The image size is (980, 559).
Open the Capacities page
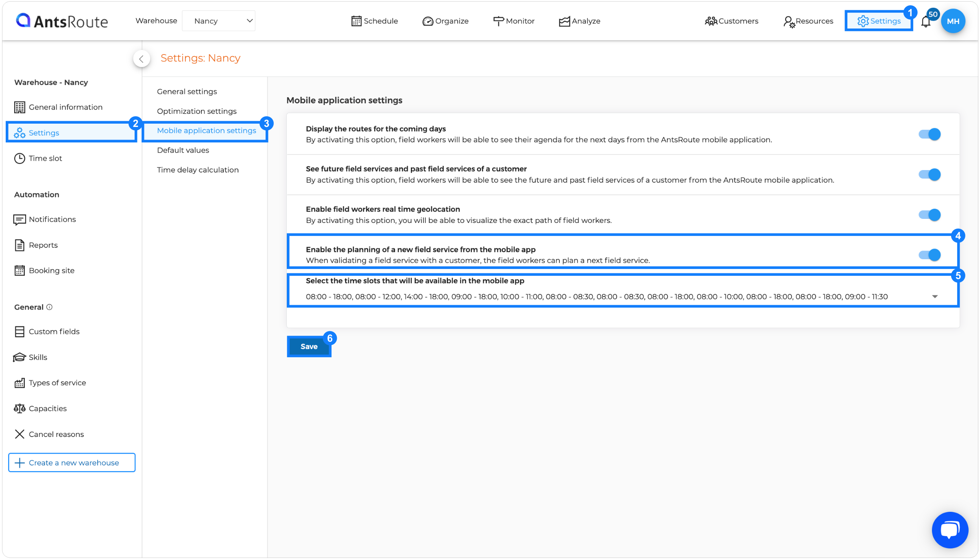pos(48,408)
